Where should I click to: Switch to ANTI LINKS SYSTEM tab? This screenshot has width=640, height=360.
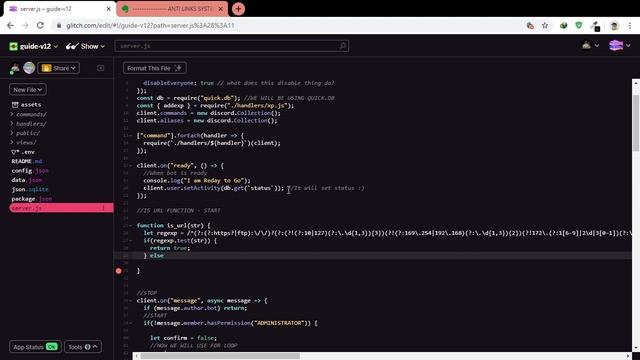click(171, 9)
